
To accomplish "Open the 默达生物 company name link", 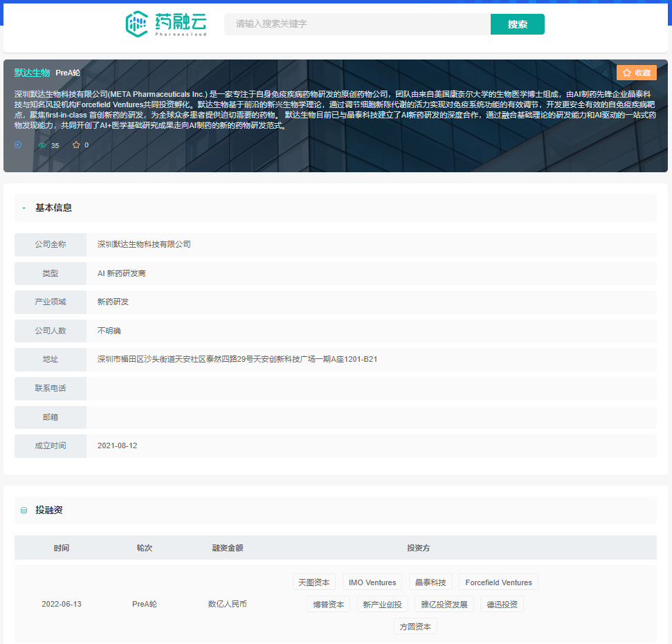I will click(32, 73).
